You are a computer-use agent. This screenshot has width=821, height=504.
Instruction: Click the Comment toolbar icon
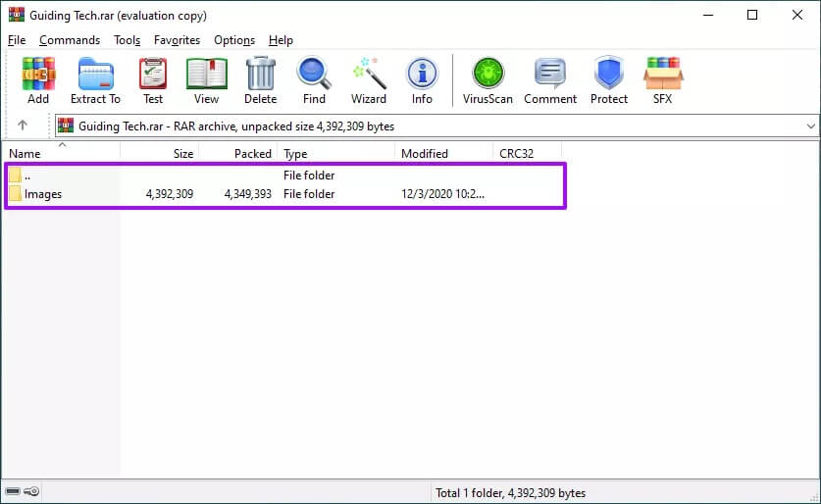click(x=549, y=74)
